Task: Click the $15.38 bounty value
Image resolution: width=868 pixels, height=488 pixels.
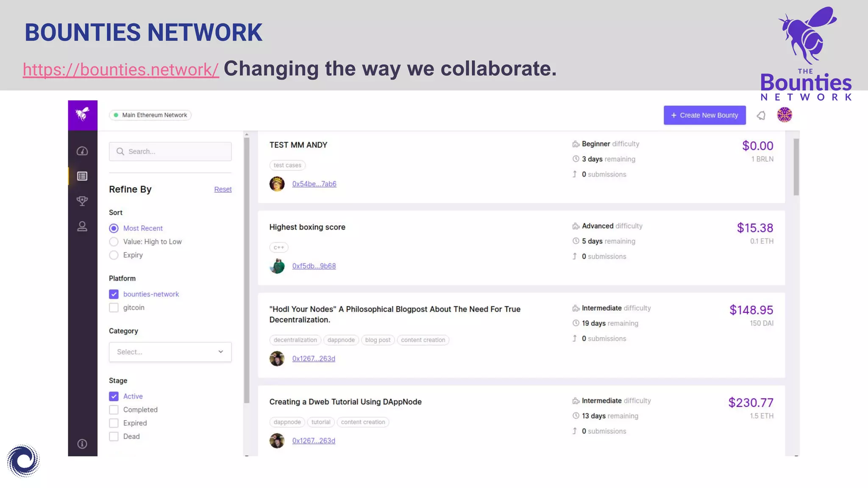Action: 755,228
